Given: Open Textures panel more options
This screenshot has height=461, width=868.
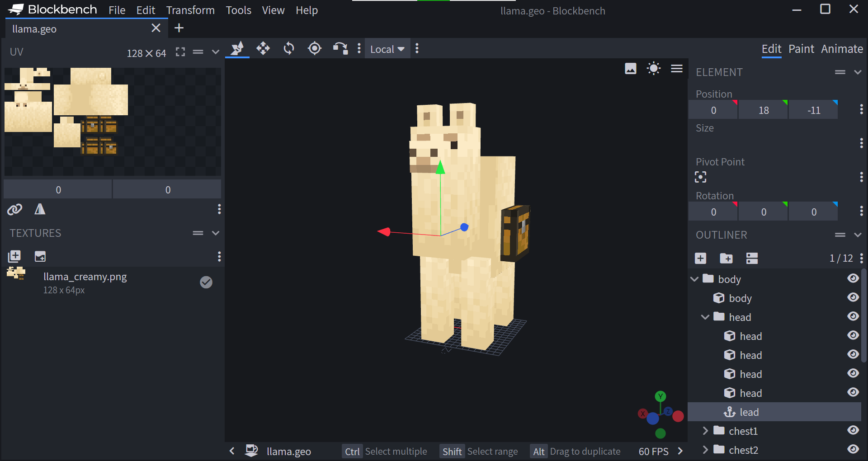Looking at the screenshot, I should click(x=219, y=256).
